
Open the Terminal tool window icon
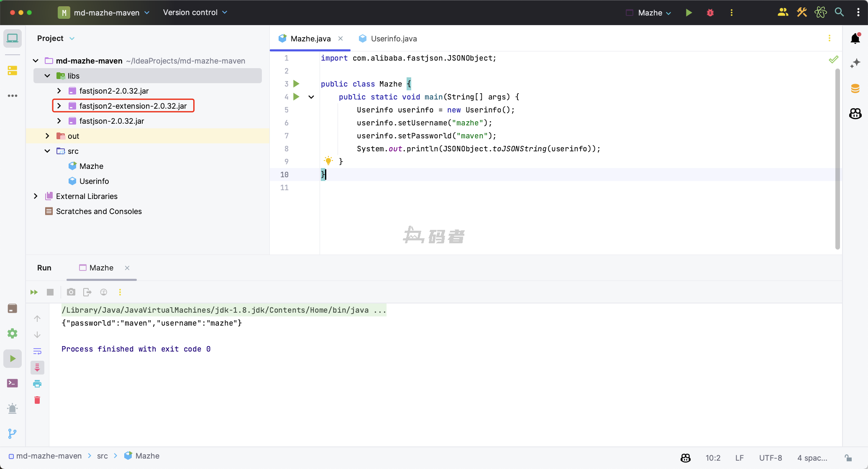click(x=13, y=383)
